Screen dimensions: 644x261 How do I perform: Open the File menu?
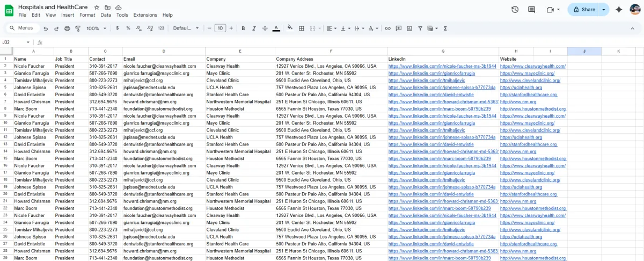pyautogui.click(x=23, y=15)
